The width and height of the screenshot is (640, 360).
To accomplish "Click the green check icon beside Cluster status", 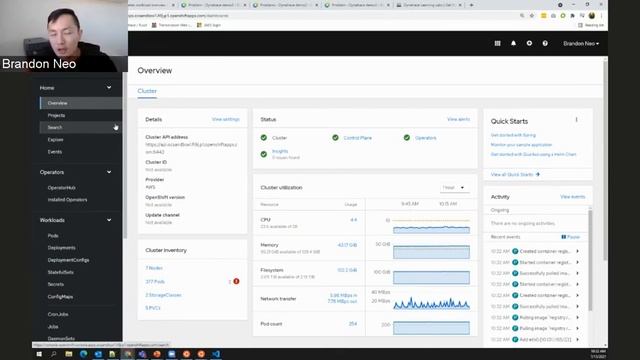I will (x=264, y=138).
